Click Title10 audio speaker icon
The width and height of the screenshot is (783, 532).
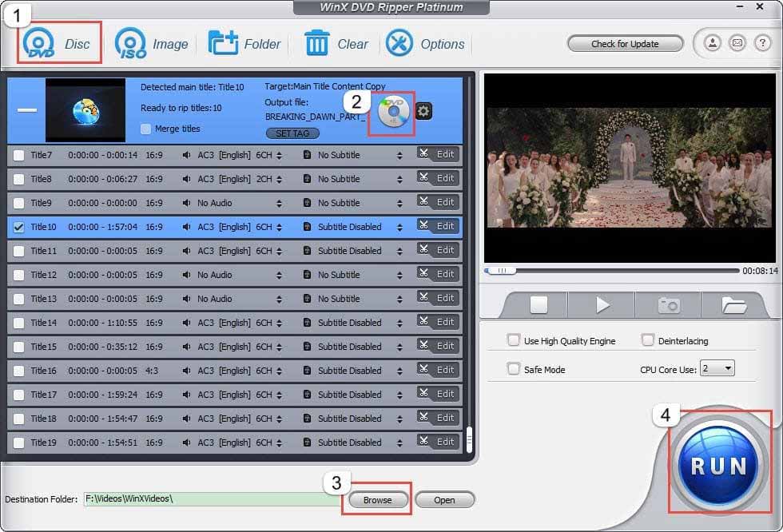tap(186, 227)
